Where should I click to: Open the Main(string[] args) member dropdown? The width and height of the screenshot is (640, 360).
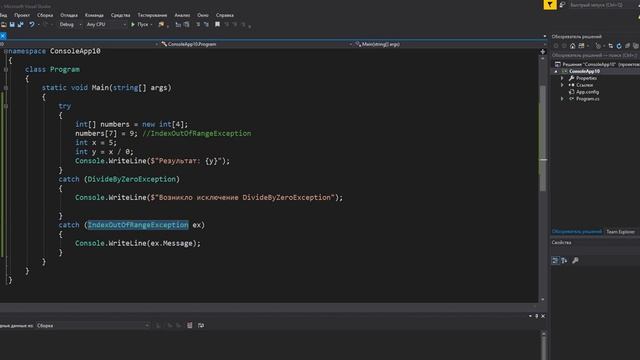click(x=451, y=44)
